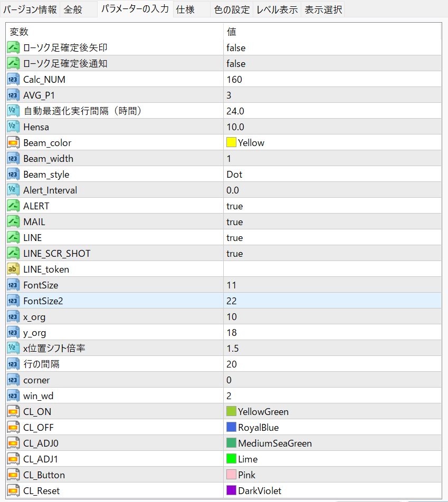448x502 pixels.
Task: Click the ALERT boolean type icon
Action: [x=13, y=206]
